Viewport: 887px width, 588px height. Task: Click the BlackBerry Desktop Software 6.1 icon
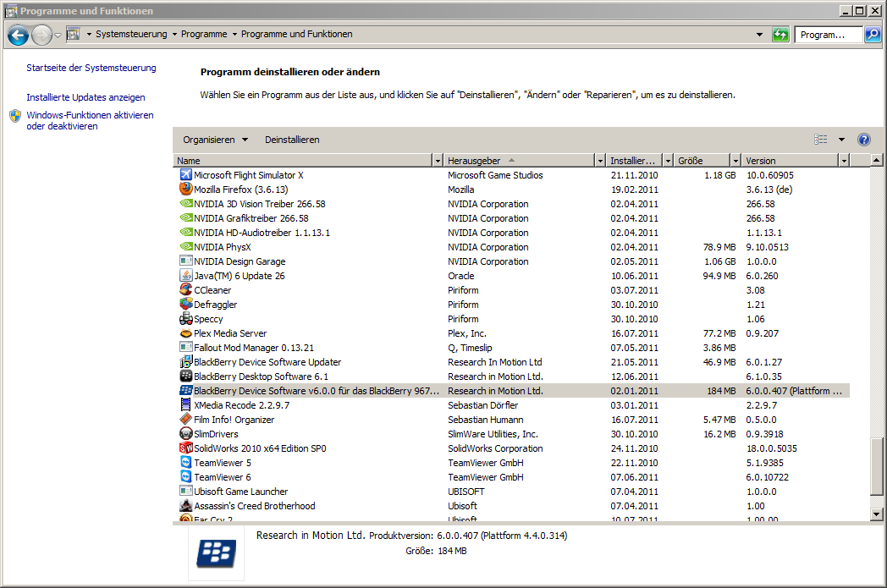(x=185, y=376)
